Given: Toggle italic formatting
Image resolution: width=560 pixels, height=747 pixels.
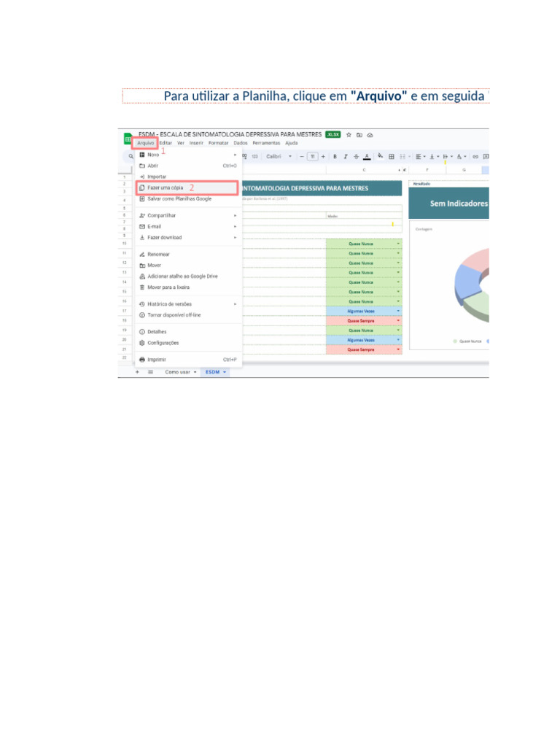Looking at the screenshot, I should (346, 156).
